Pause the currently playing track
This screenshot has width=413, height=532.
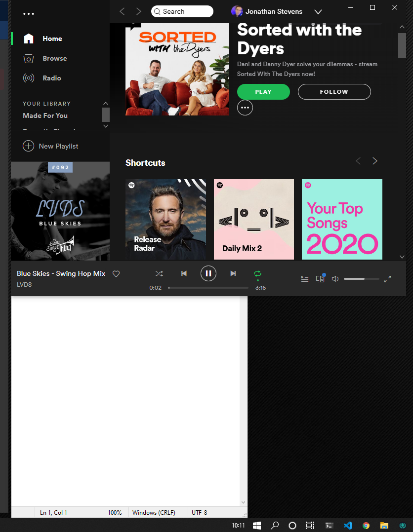208,273
